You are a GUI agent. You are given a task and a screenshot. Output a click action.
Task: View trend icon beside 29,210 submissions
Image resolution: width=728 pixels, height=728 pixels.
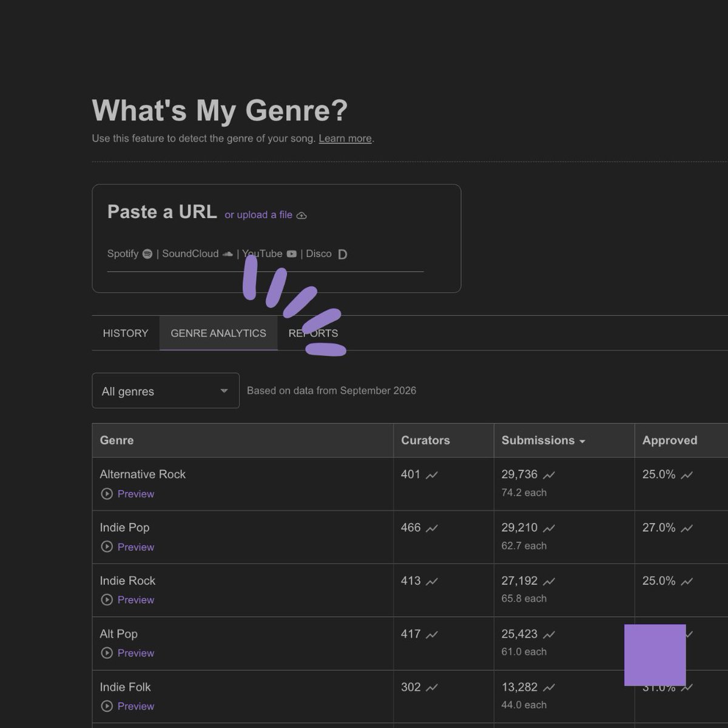click(549, 528)
